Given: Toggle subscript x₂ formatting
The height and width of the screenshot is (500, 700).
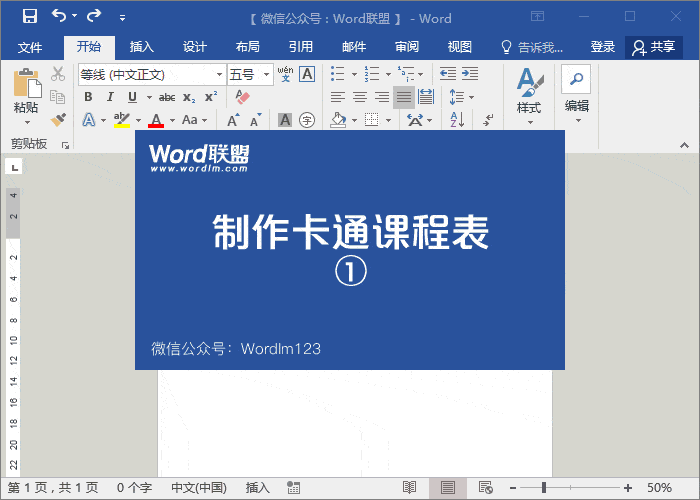Looking at the screenshot, I should click(x=189, y=97).
